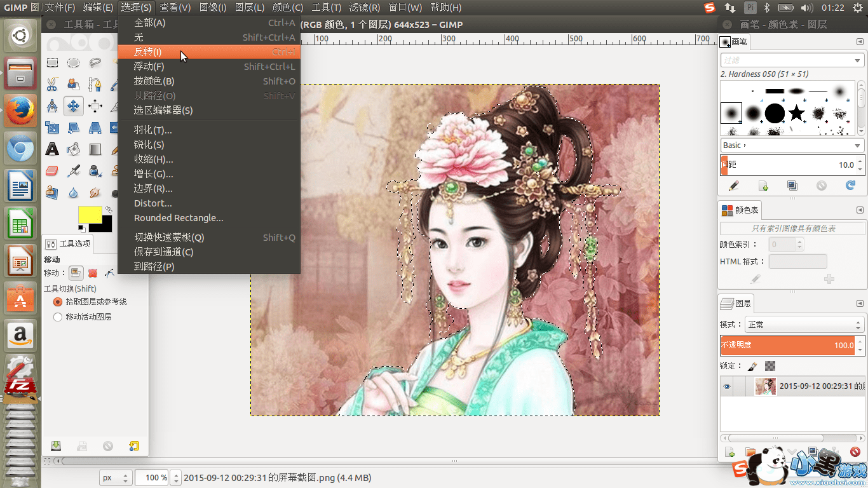Select the 移动活动图层 radio option

(x=58, y=316)
